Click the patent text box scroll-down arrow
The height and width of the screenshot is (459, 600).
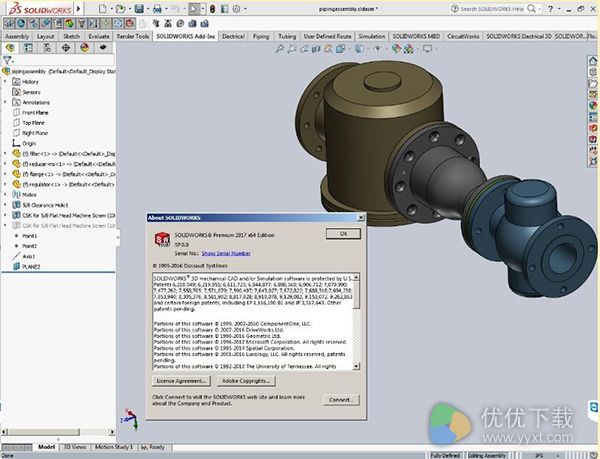356,366
